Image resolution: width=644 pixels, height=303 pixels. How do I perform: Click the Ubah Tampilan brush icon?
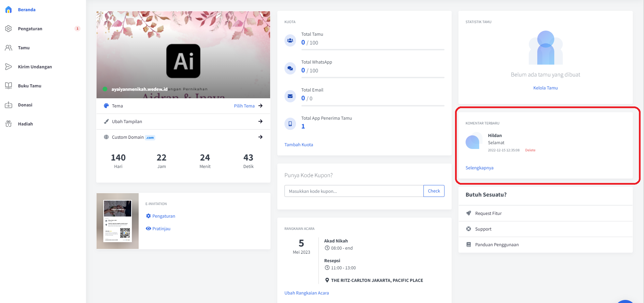click(106, 121)
